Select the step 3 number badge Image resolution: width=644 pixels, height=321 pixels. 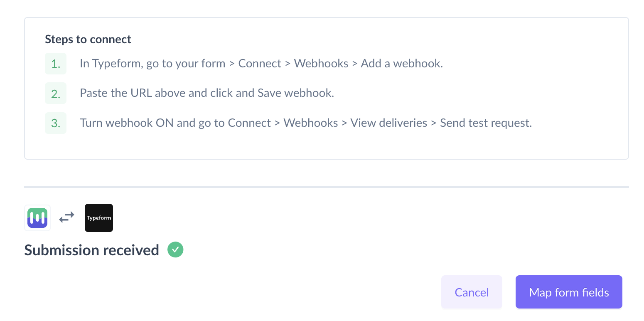[56, 123]
